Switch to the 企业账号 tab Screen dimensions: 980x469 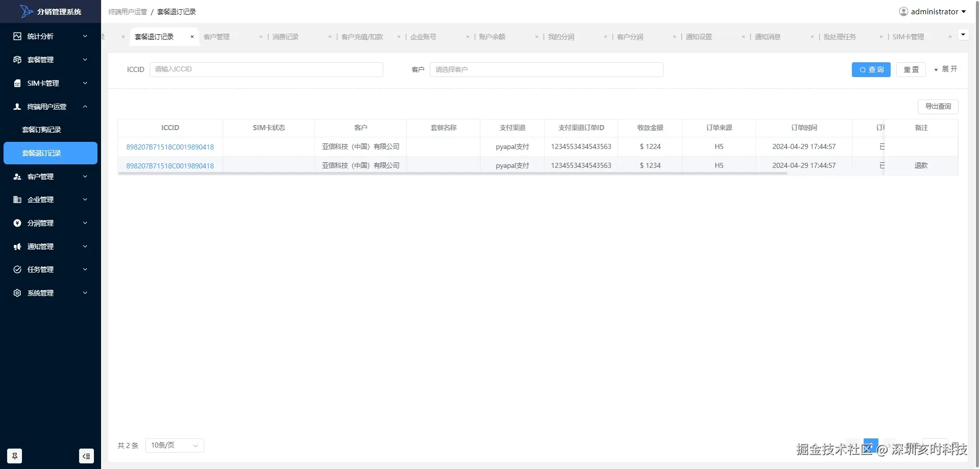[x=423, y=37]
